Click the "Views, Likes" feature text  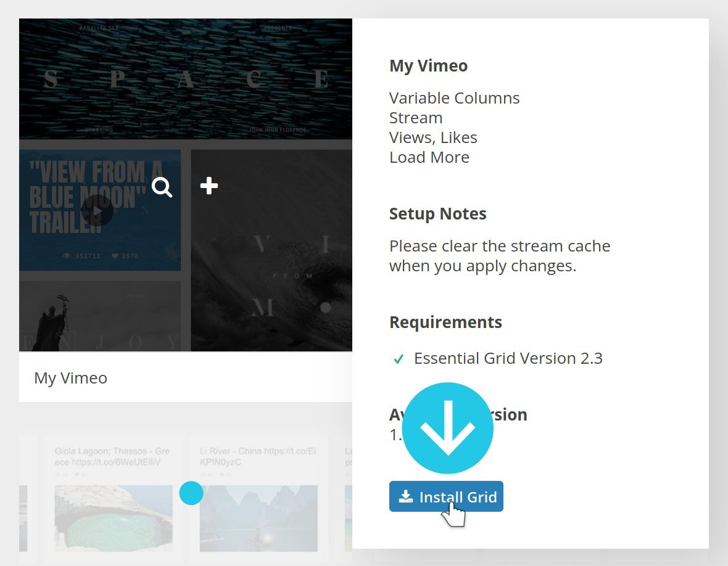433,137
